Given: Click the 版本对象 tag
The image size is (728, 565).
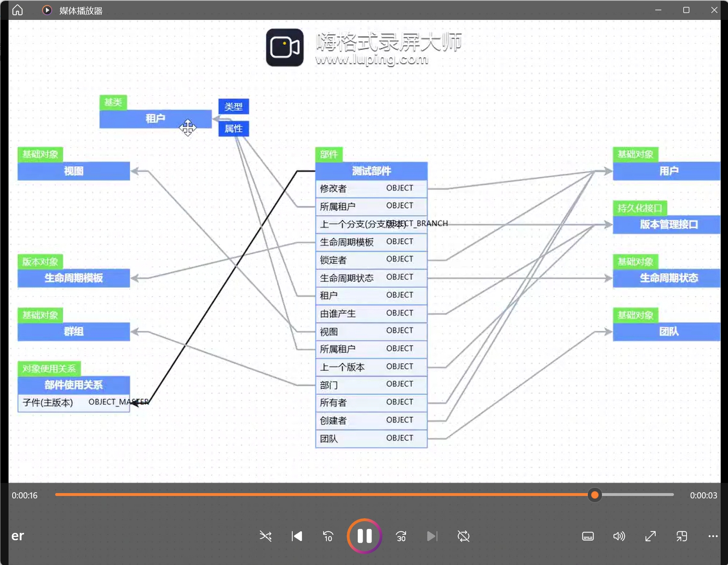Looking at the screenshot, I should click(x=40, y=262).
